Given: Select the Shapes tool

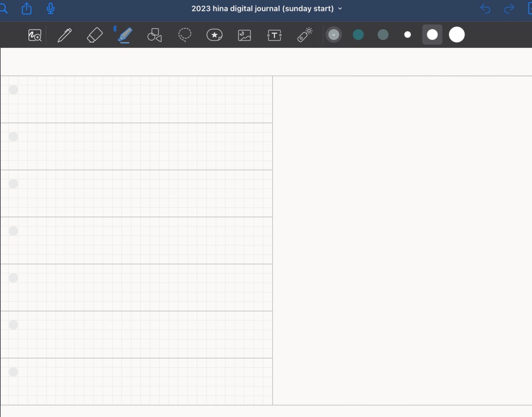Looking at the screenshot, I should click(154, 35).
